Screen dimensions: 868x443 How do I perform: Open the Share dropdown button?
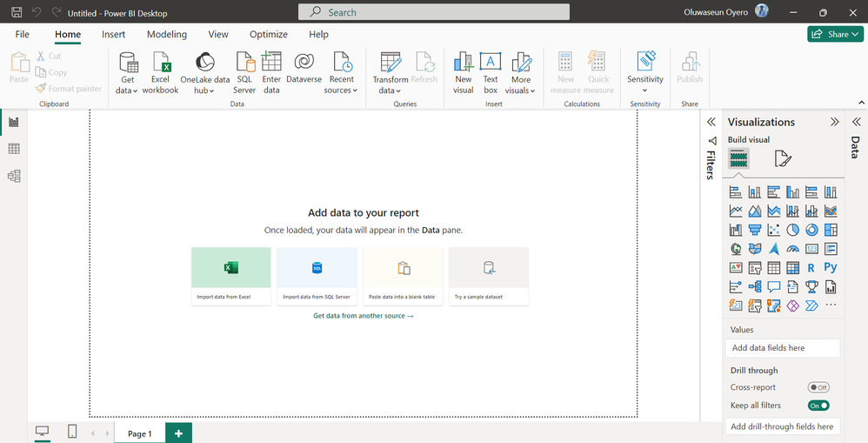pos(835,34)
